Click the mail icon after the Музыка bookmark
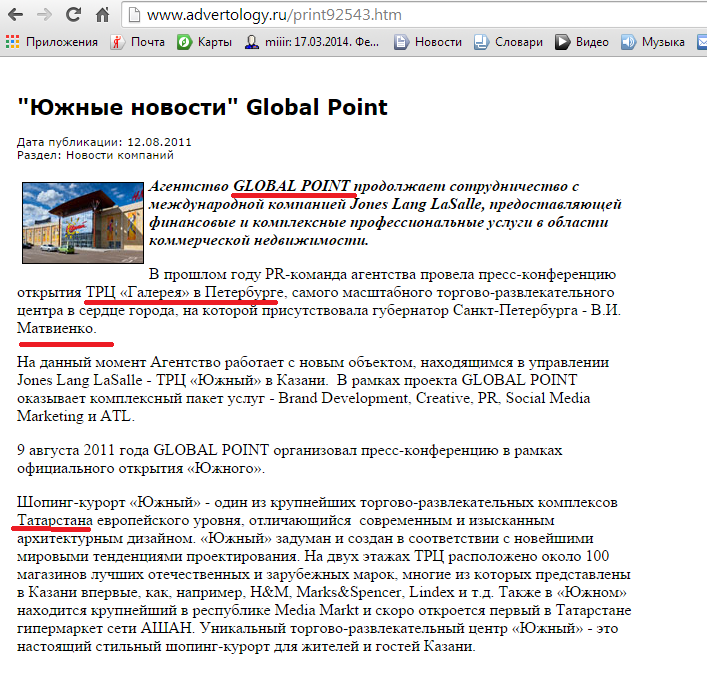 point(702,42)
